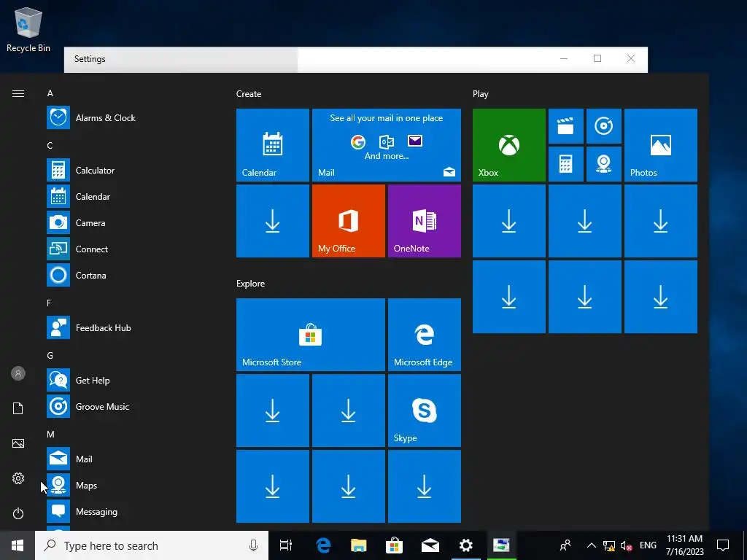Select the letter C section header

pyautogui.click(x=50, y=146)
